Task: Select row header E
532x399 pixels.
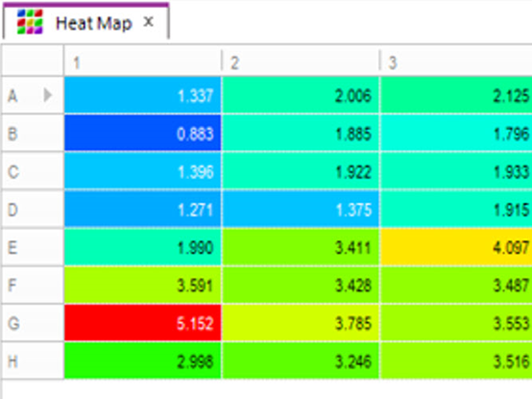Action: click(33, 247)
